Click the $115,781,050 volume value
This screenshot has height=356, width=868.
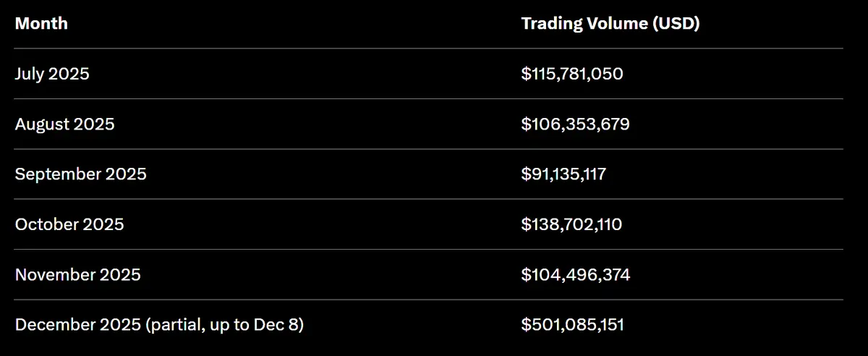pyautogui.click(x=572, y=74)
